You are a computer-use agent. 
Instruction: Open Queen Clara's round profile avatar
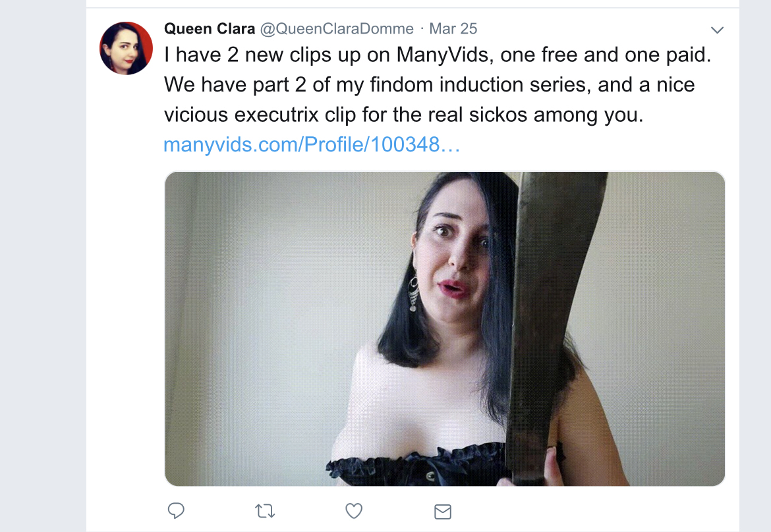coord(126,48)
